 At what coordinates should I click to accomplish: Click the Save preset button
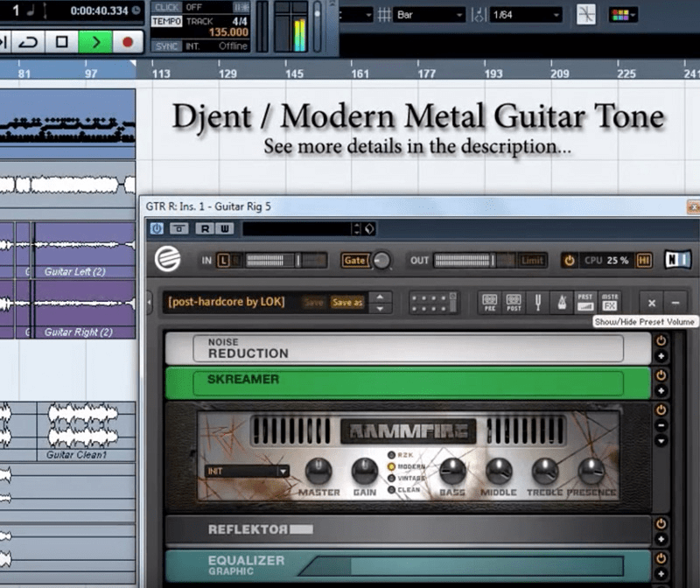(313, 302)
